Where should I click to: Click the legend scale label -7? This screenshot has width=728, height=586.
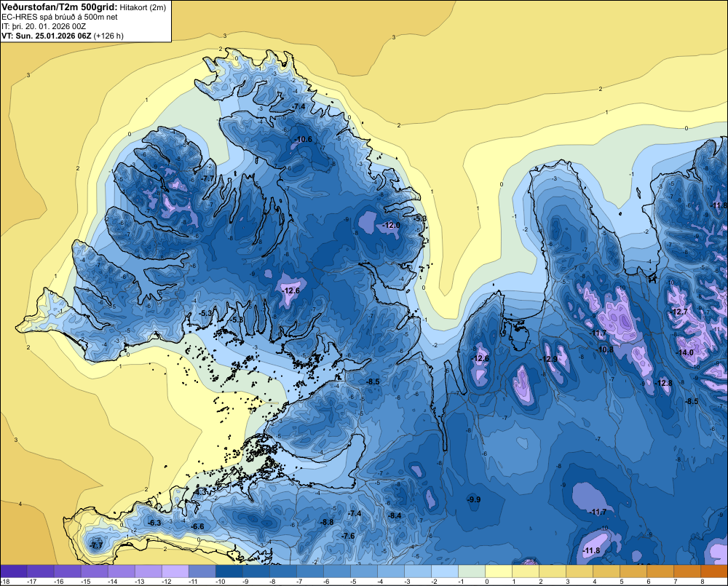coord(300,582)
